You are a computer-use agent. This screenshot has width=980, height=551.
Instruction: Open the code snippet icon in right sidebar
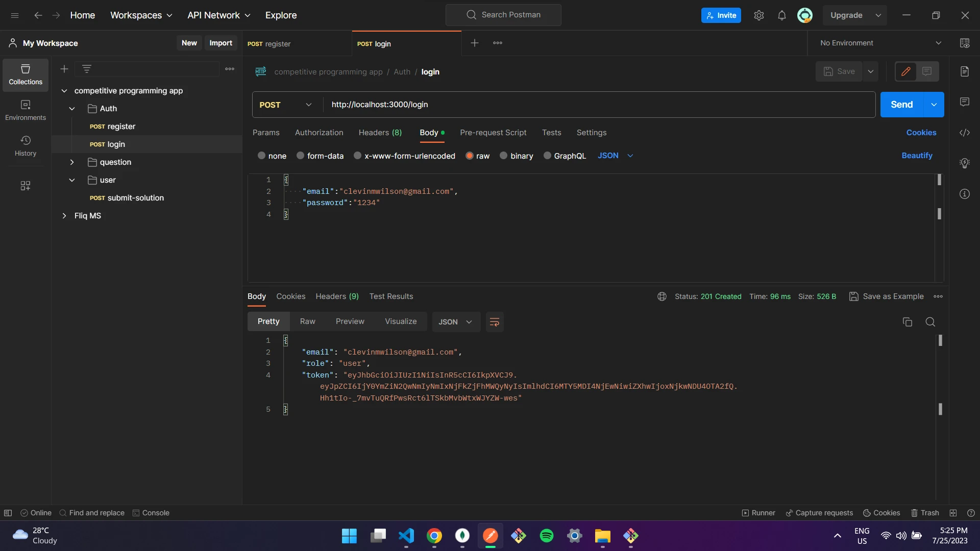(965, 133)
